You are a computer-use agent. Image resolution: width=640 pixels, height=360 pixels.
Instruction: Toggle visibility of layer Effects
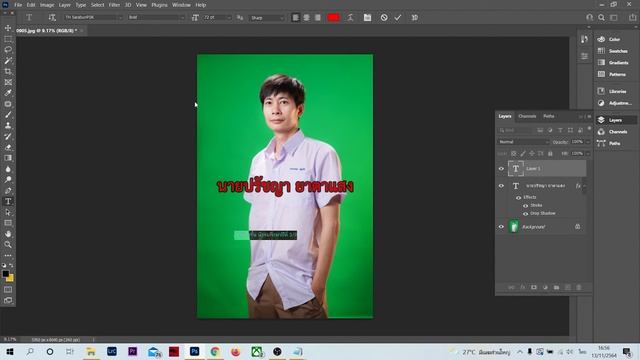tap(518, 198)
